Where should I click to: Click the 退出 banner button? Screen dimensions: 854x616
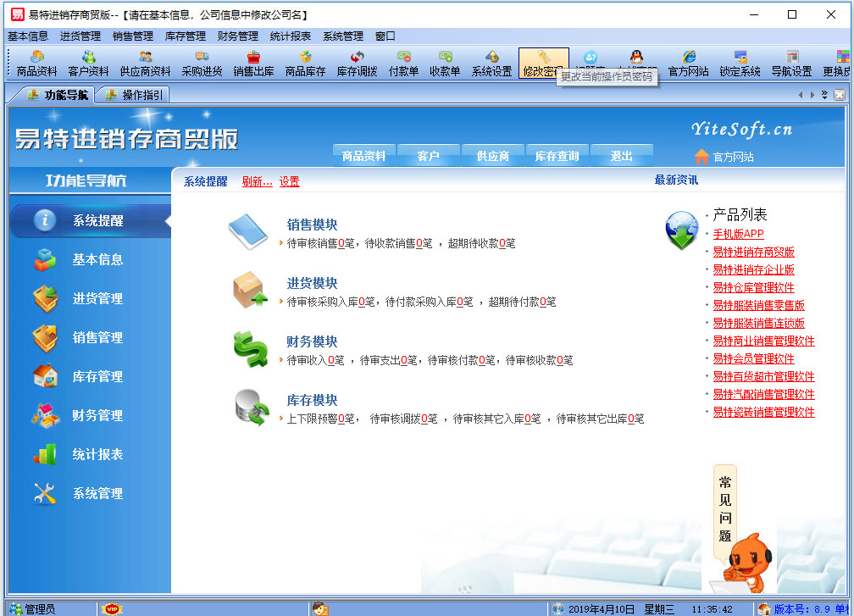[622, 156]
